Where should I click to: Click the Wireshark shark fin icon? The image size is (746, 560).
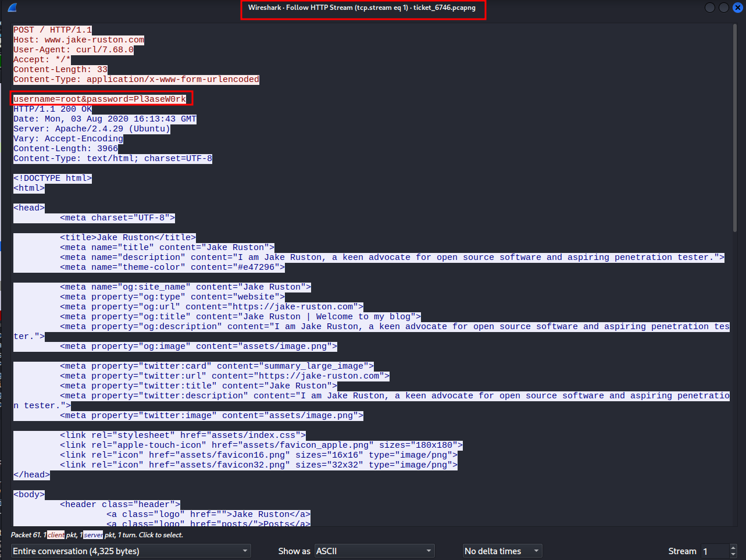[x=12, y=8]
